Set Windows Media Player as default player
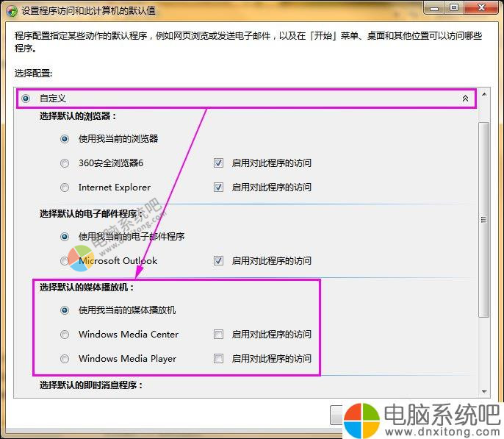Image resolution: width=504 pixels, height=439 pixels. (x=65, y=359)
